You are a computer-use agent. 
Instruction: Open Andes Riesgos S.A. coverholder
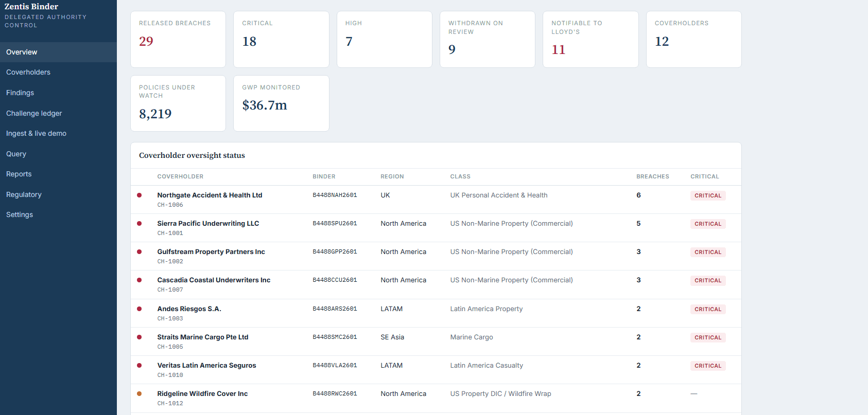(x=189, y=309)
